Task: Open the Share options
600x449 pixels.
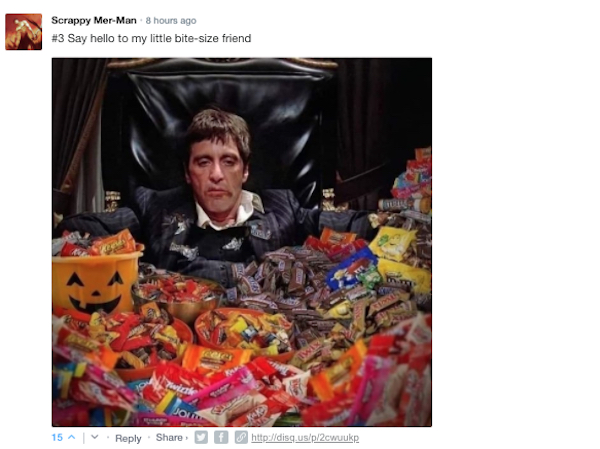Action: [x=169, y=438]
